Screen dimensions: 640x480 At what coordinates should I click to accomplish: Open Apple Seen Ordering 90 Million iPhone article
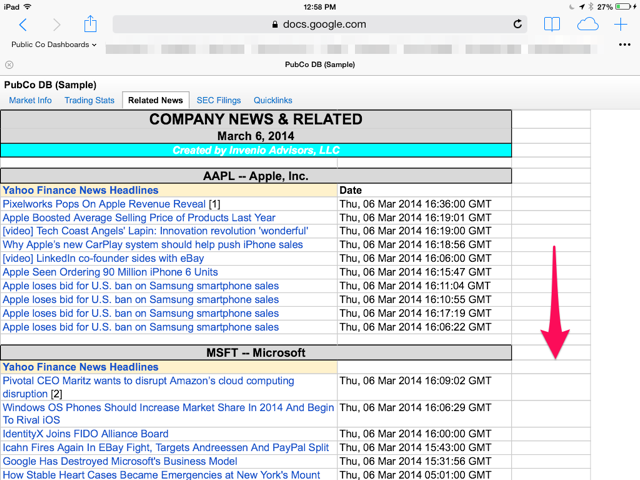click(110, 272)
